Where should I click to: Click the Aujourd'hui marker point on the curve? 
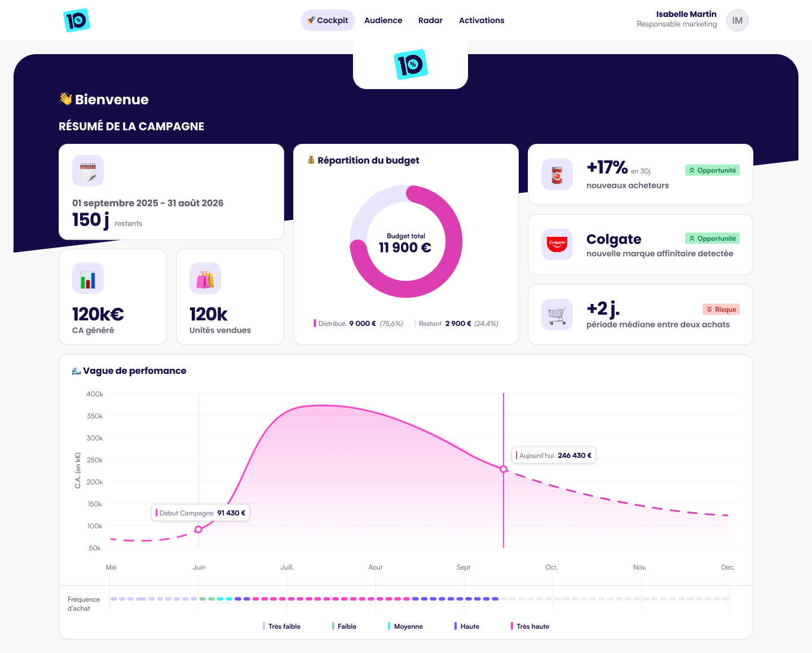tap(504, 469)
